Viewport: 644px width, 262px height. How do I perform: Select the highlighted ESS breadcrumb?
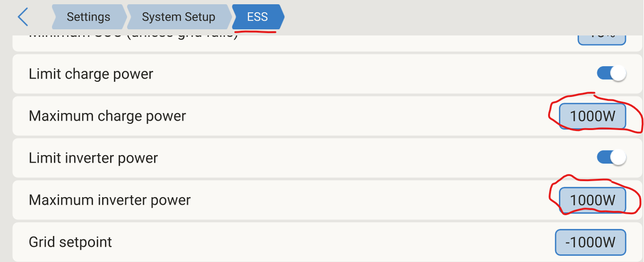pyautogui.click(x=258, y=17)
